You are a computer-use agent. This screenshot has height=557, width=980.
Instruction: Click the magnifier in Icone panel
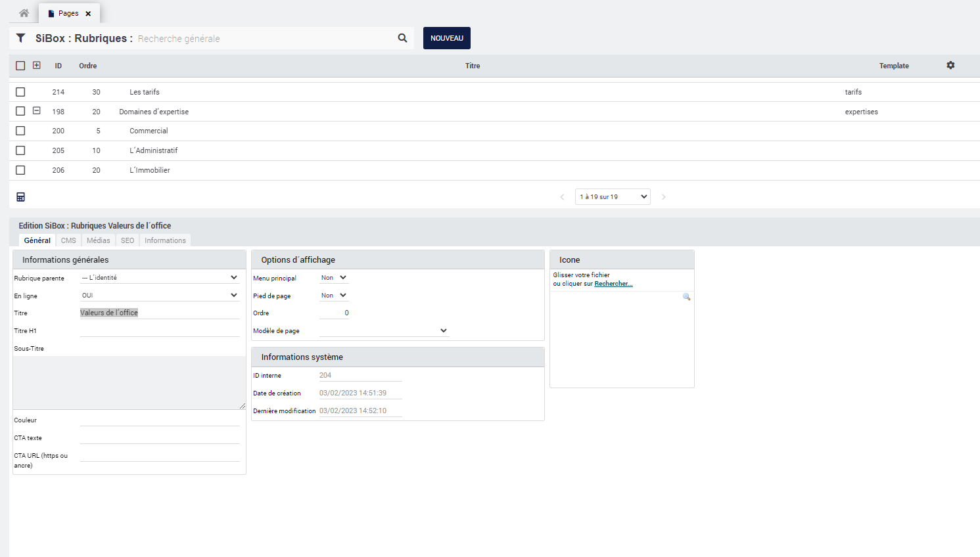coord(686,297)
